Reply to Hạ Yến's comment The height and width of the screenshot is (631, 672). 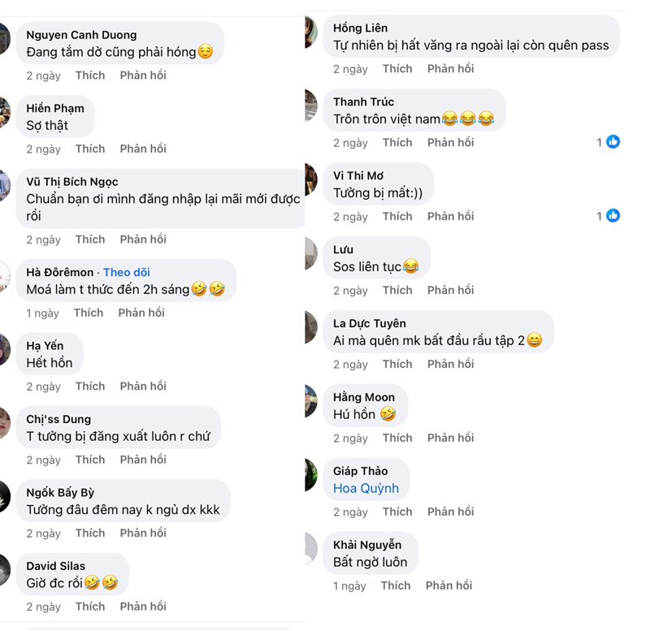143,386
